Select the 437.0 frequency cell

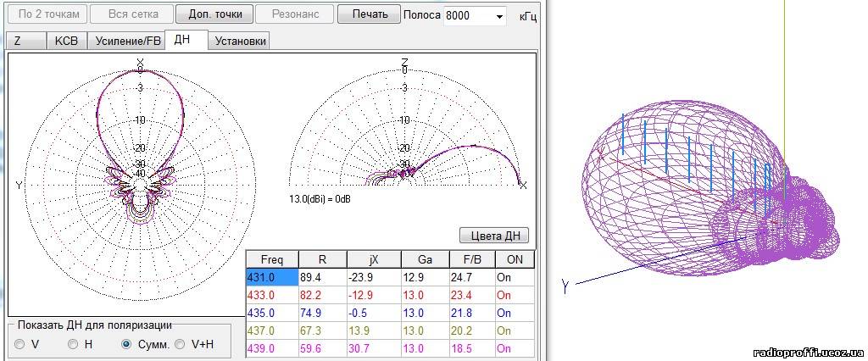pos(272,330)
